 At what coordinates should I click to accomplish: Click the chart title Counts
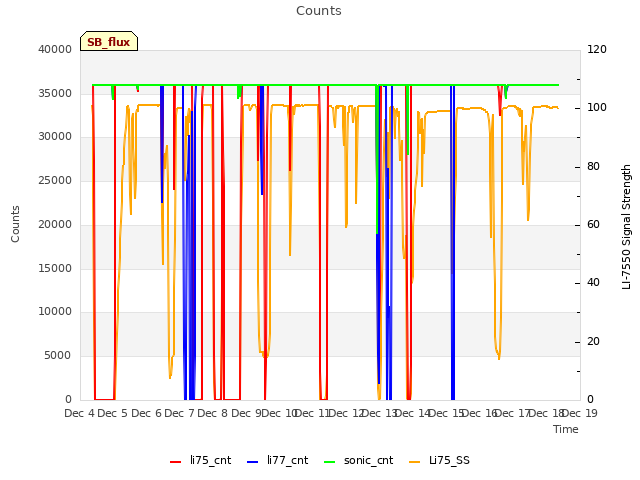pyautogui.click(x=319, y=11)
